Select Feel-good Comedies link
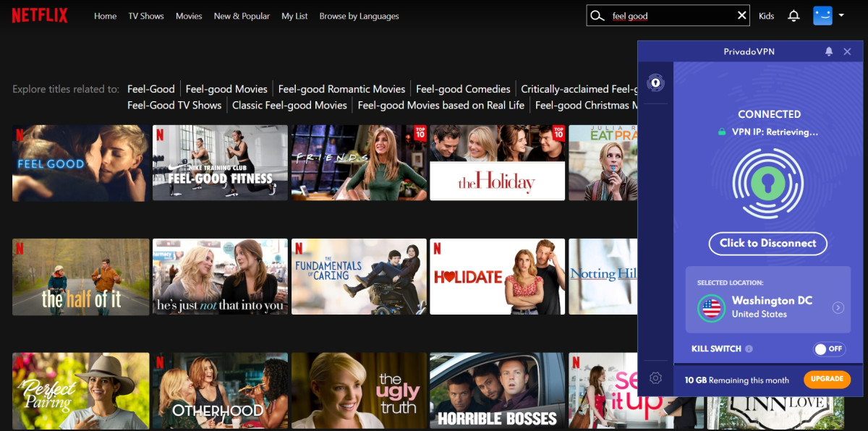The width and height of the screenshot is (868, 431). click(463, 89)
